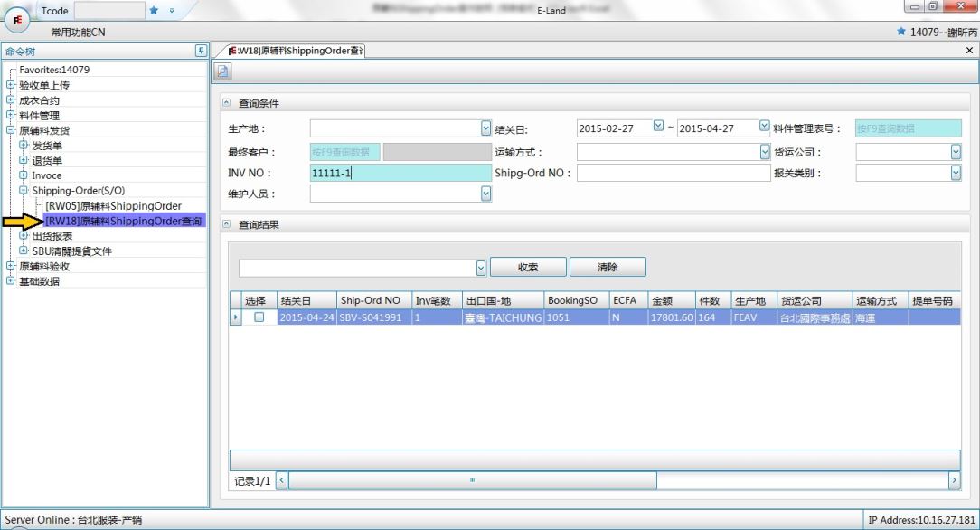
Task: Click the E-Land application logo button
Action: point(17,16)
